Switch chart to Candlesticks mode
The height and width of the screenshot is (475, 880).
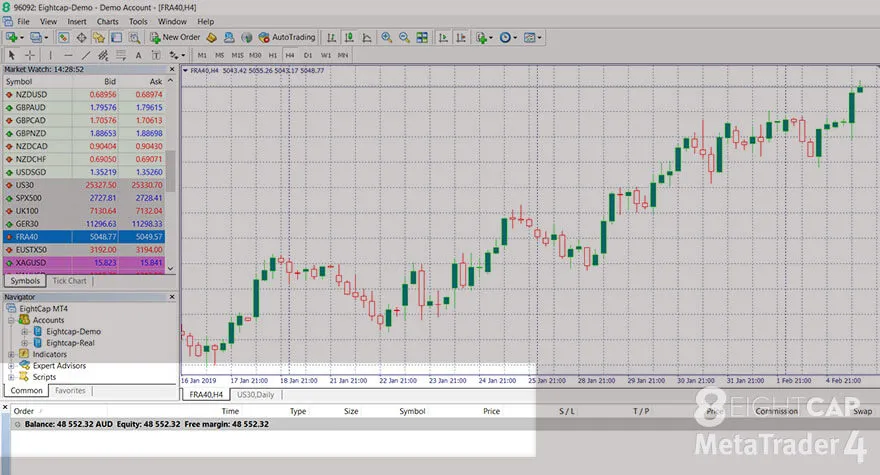(x=349, y=38)
